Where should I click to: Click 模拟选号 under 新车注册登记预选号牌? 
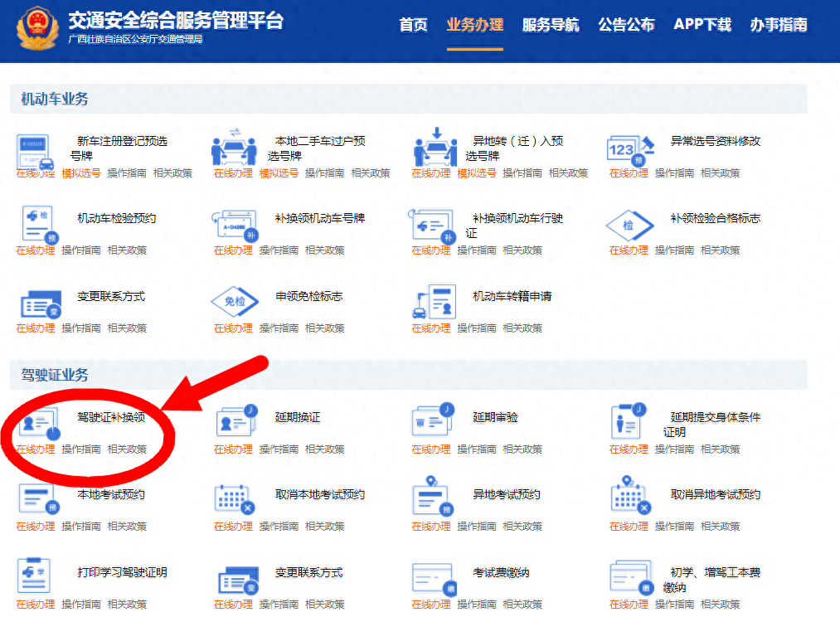[x=81, y=173]
